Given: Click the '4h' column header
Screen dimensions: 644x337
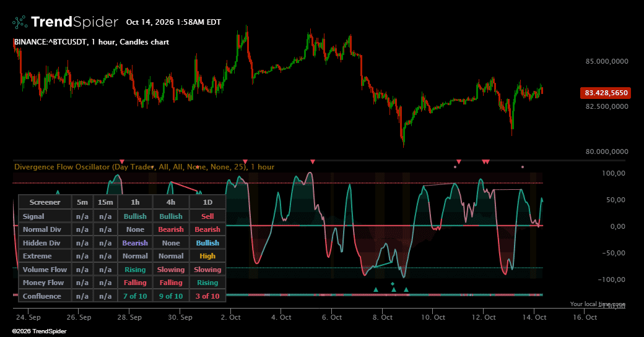Looking at the screenshot, I should point(171,202).
